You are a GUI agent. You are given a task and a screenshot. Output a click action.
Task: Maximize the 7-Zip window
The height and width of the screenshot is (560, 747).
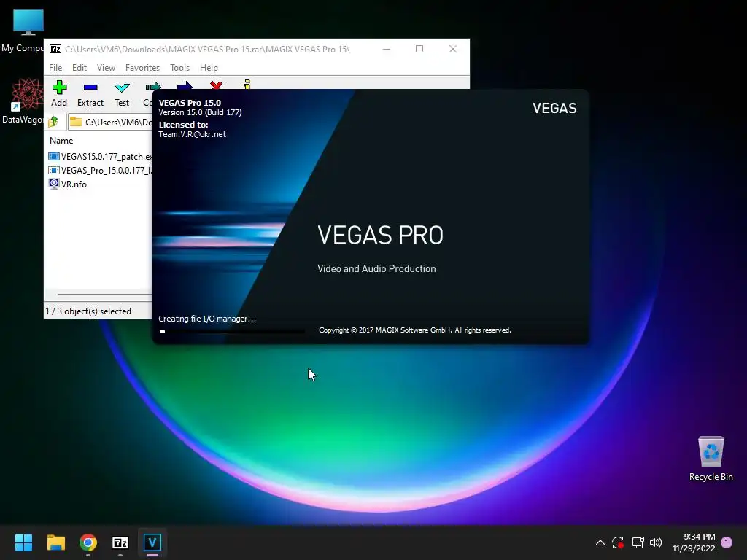(419, 49)
